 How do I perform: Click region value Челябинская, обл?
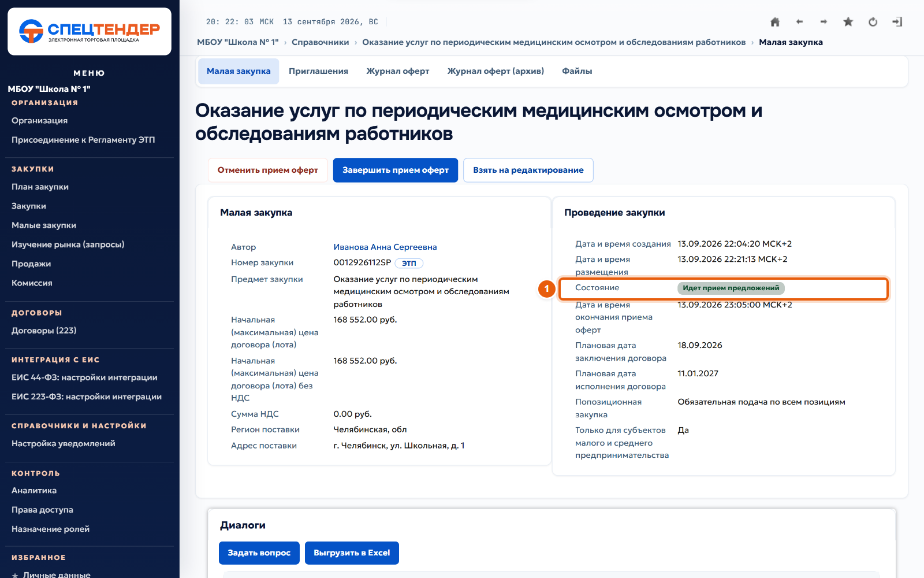click(x=370, y=429)
